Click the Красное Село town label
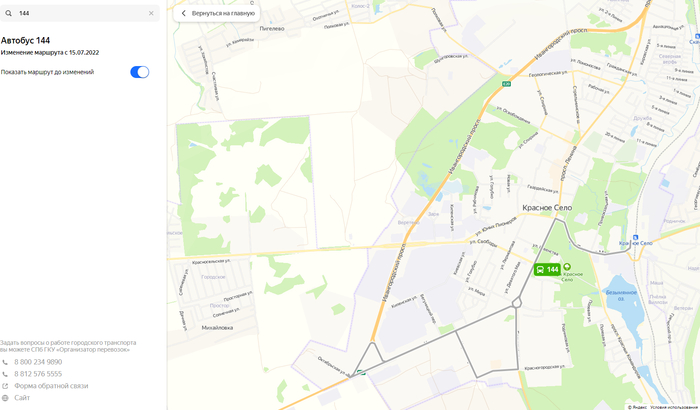The height and width of the screenshot is (410, 700). pos(547,208)
